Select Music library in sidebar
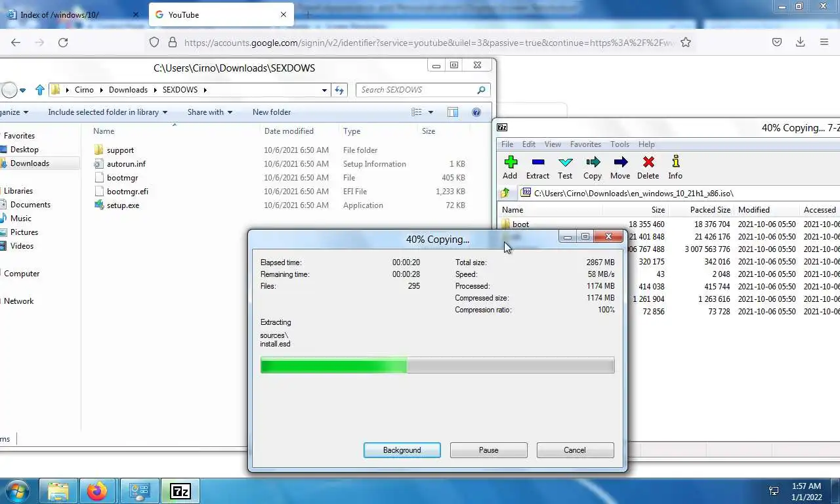The width and height of the screenshot is (840, 504). point(21,219)
